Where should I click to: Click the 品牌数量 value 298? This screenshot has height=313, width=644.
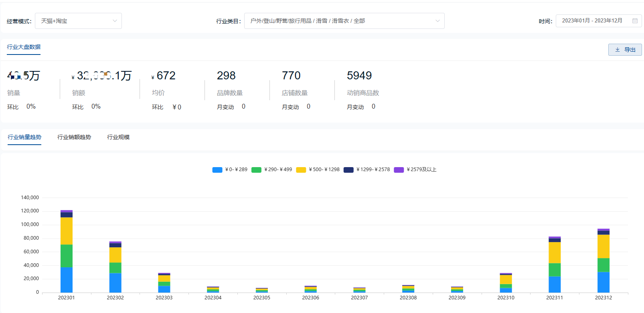tap(226, 75)
